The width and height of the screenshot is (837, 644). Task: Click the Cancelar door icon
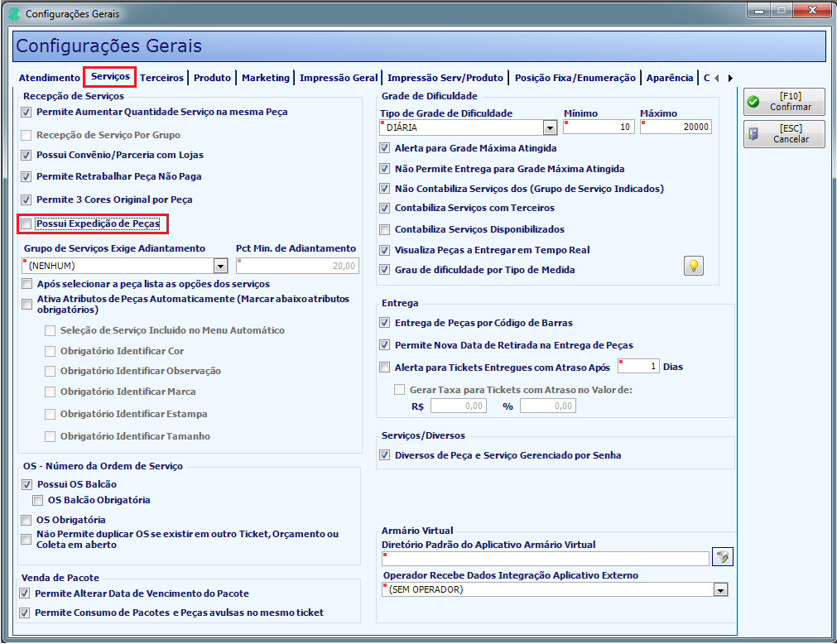pos(753,134)
